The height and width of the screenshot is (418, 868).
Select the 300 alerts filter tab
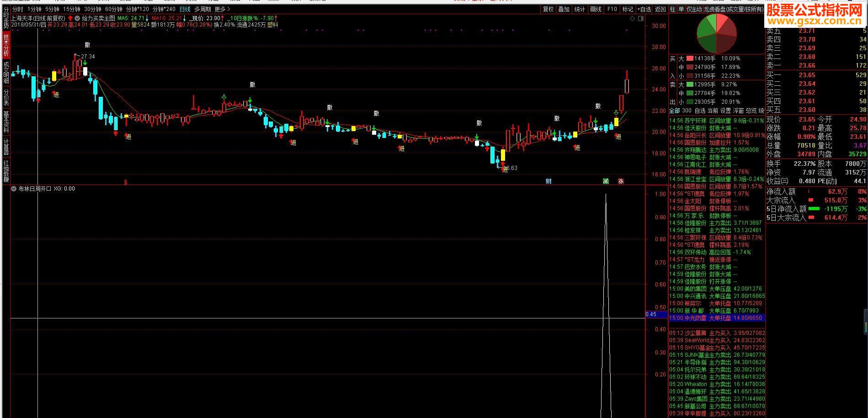(x=687, y=111)
